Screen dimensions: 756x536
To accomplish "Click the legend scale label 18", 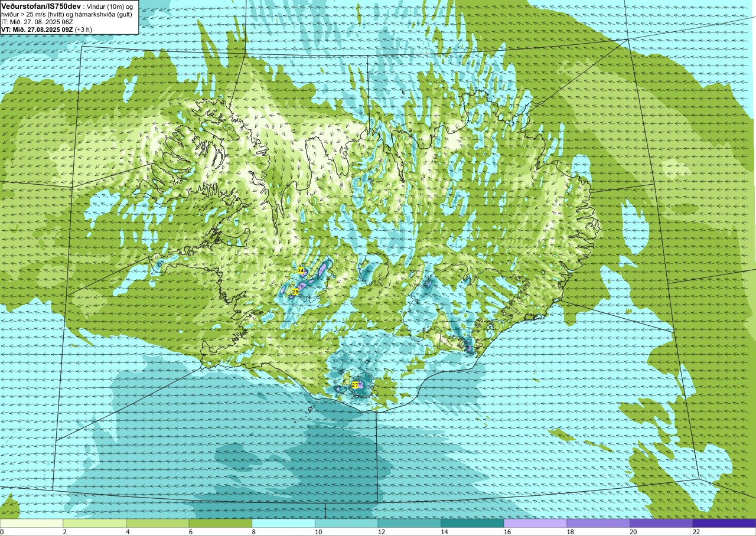I will pyautogui.click(x=570, y=532).
